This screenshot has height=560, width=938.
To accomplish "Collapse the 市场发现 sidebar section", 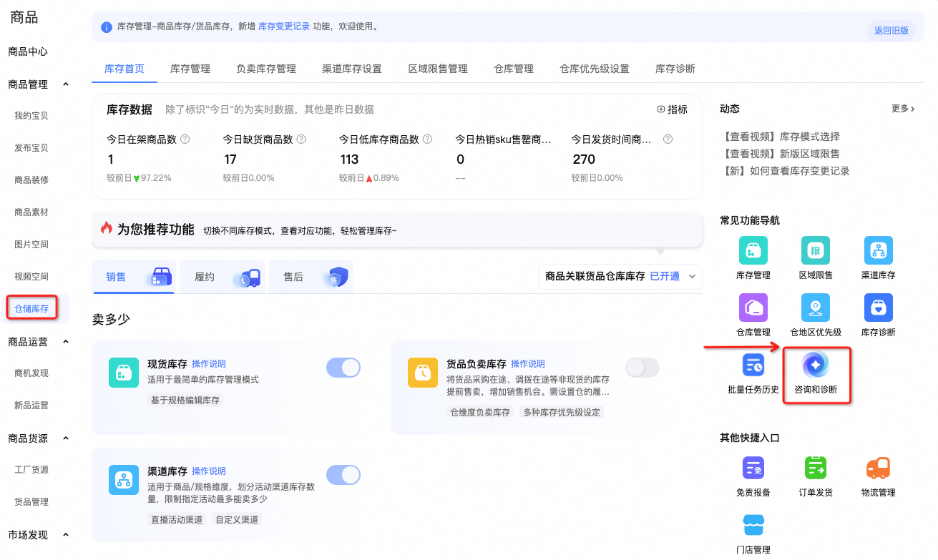I will coord(66,535).
